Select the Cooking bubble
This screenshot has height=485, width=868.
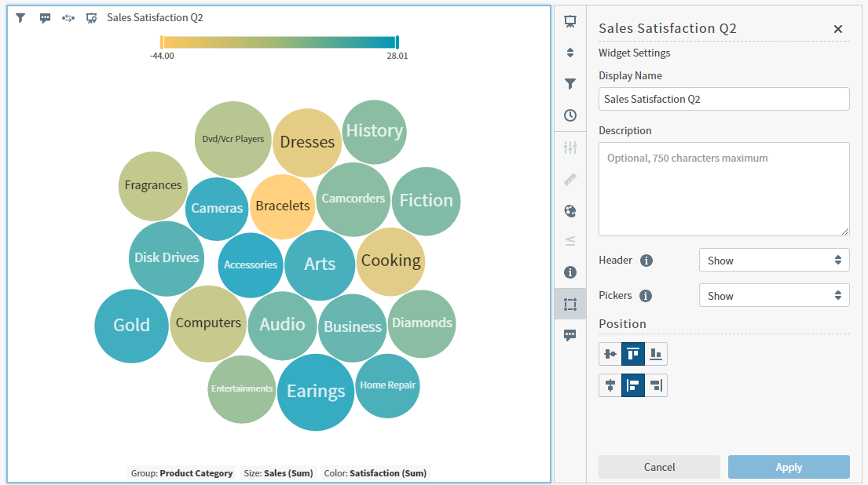391,261
